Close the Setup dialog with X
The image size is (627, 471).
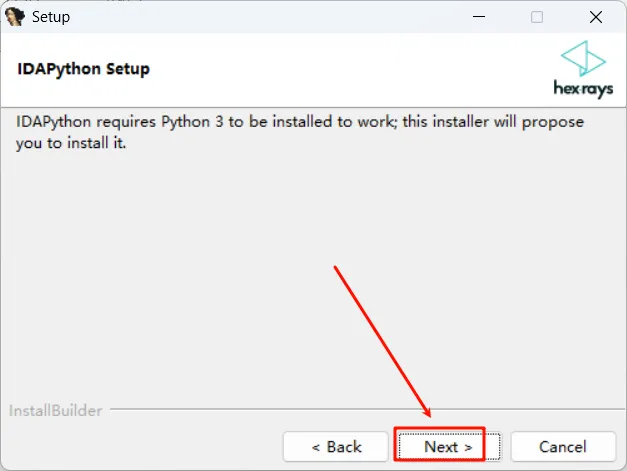pyautogui.click(x=596, y=17)
